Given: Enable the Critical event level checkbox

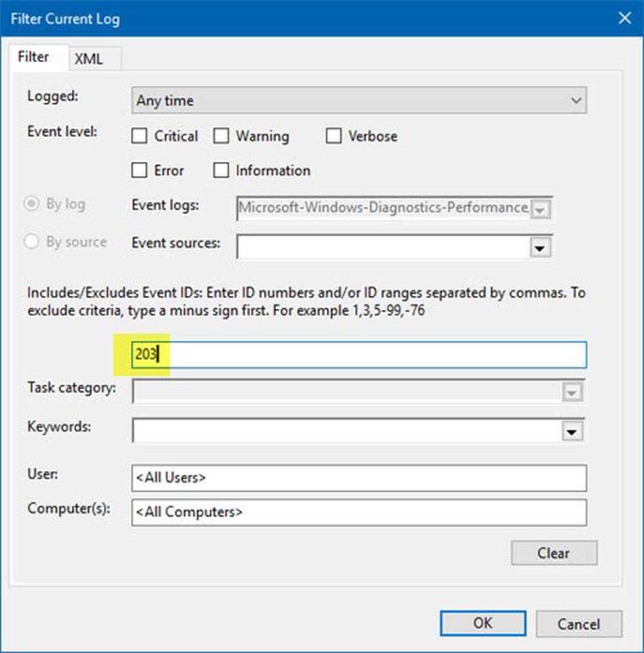Looking at the screenshot, I should pyautogui.click(x=139, y=136).
